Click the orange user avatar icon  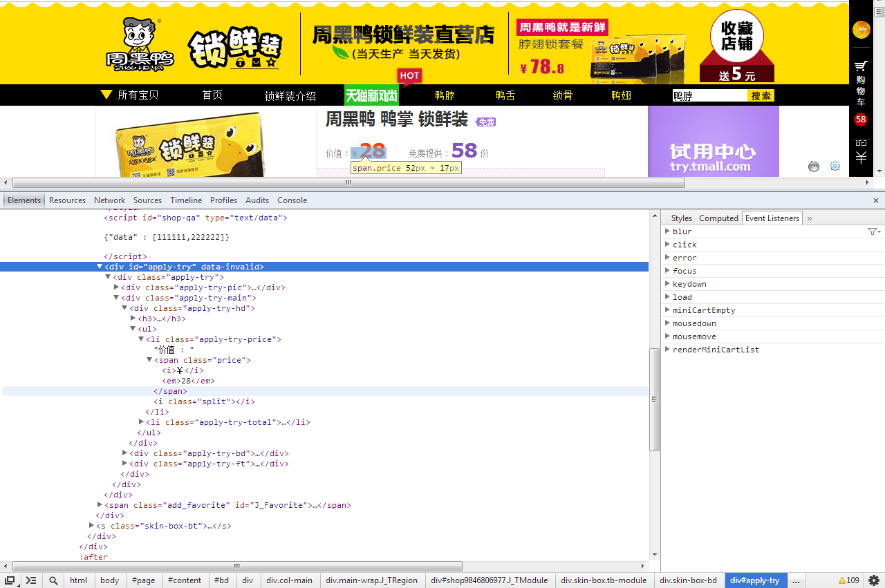click(x=861, y=30)
